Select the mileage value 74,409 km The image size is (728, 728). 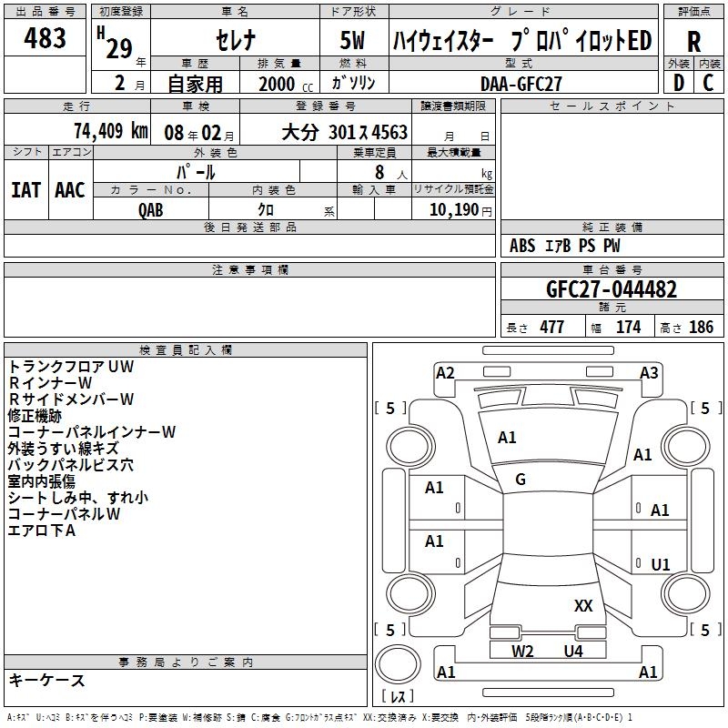[x=111, y=132]
